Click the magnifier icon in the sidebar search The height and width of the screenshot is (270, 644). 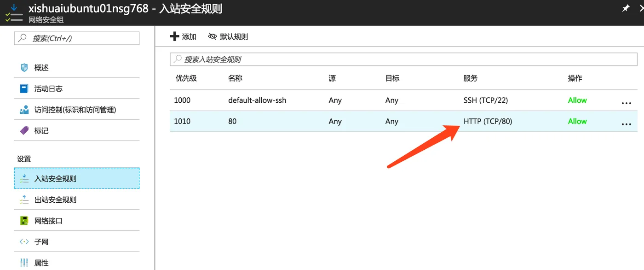pyautogui.click(x=23, y=38)
